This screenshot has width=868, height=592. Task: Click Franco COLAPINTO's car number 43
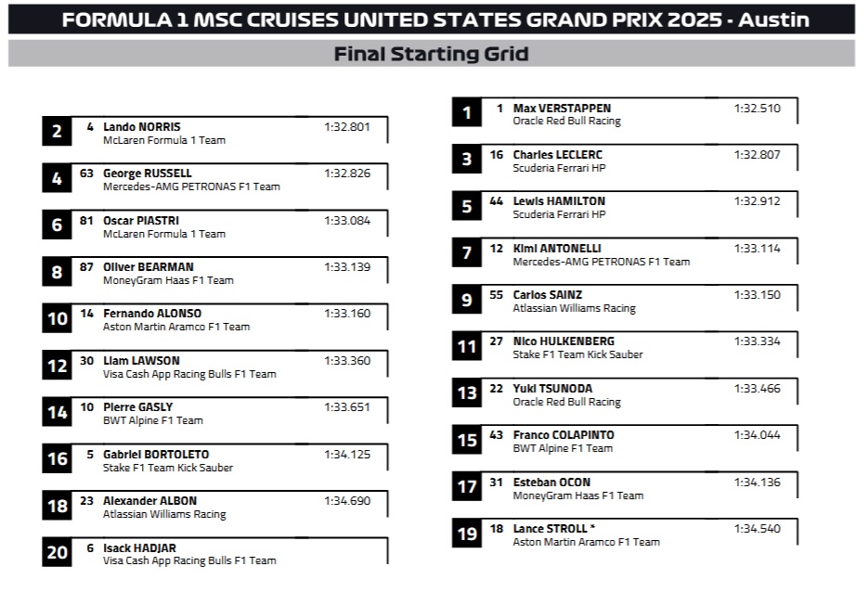click(x=497, y=434)
